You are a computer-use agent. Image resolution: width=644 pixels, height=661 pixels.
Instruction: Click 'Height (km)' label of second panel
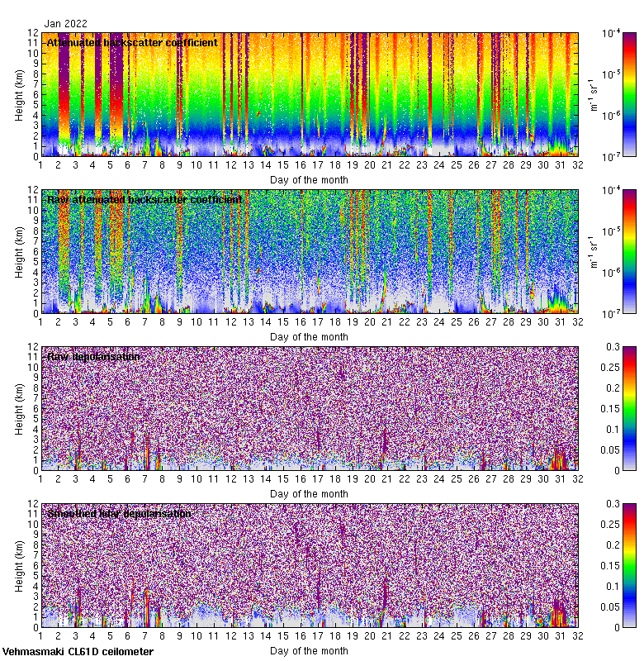19,252
